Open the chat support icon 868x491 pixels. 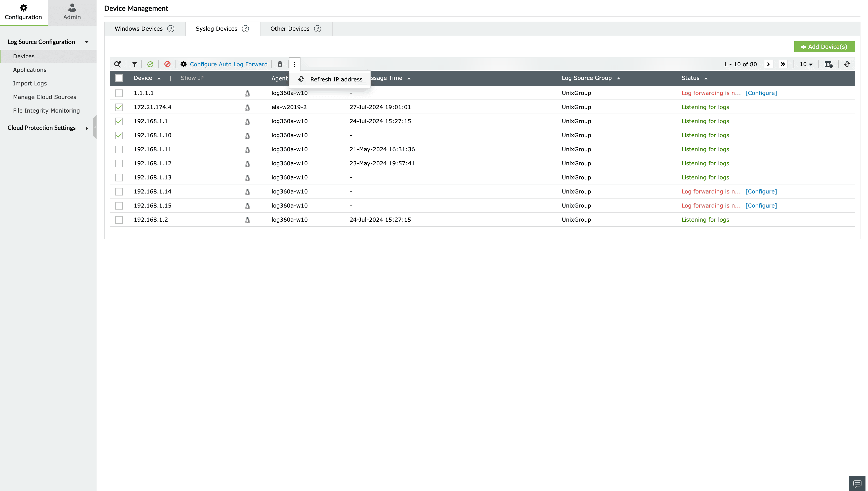pos(857,484)
